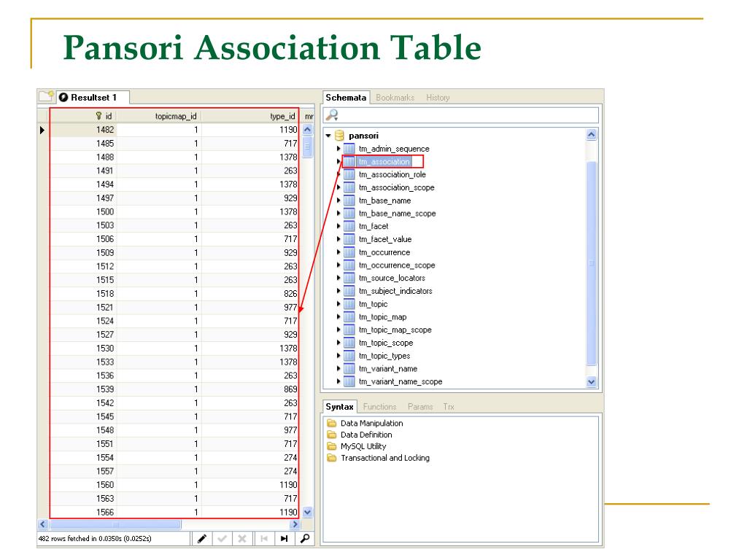Open the Trx tab

[449, 407]
